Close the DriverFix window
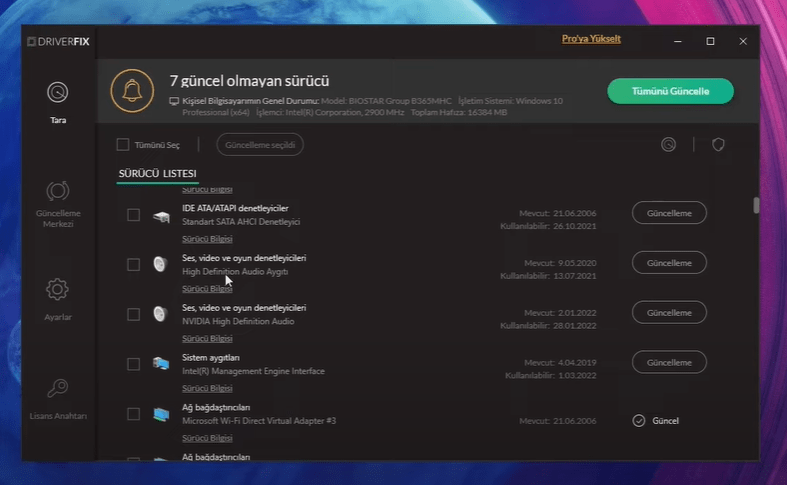Screen dimensions: 787x485 pyautogui.click(x=743, y=41)
